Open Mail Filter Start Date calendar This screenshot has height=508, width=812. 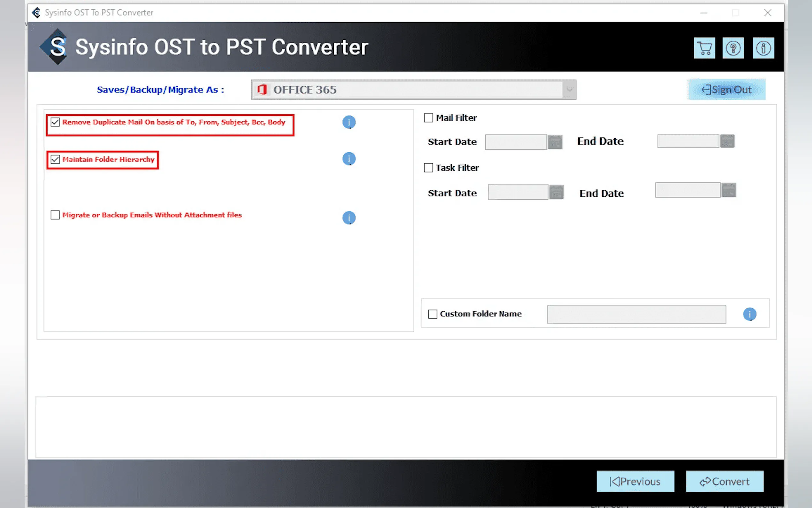pos(555,142)
